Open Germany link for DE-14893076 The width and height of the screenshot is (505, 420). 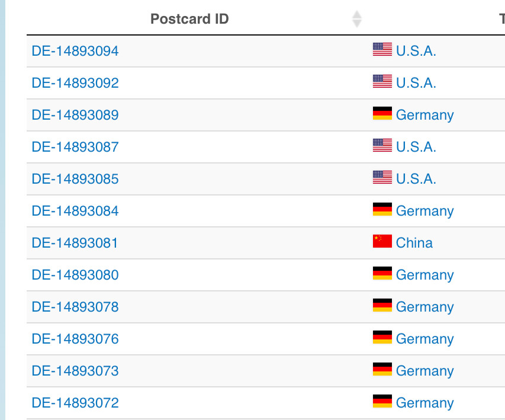[x=425, y=339]
